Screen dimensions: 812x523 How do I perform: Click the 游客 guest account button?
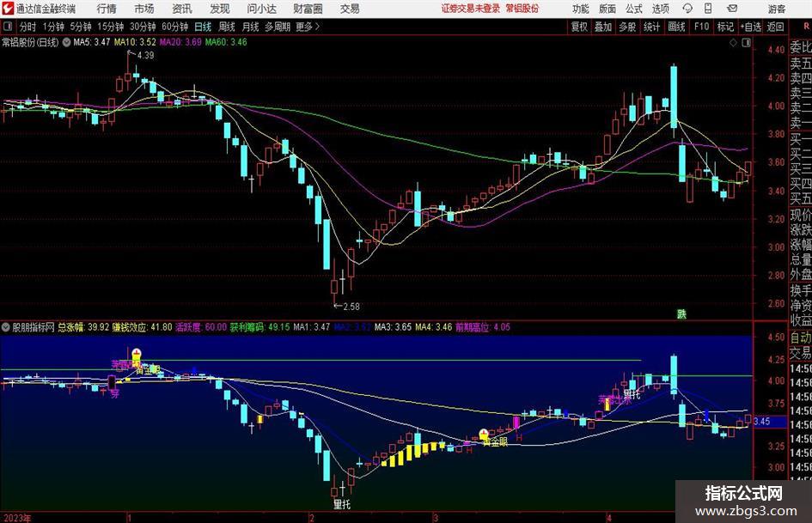point(777,9)
